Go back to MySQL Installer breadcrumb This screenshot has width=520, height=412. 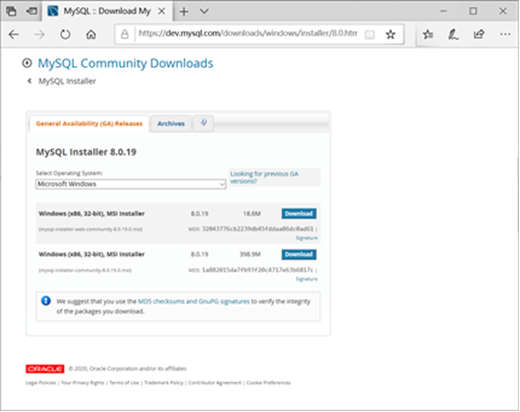point(67,81)
